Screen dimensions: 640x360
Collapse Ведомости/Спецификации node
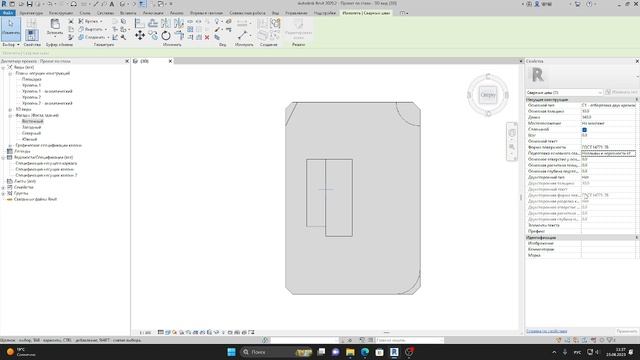pos(4,157)
